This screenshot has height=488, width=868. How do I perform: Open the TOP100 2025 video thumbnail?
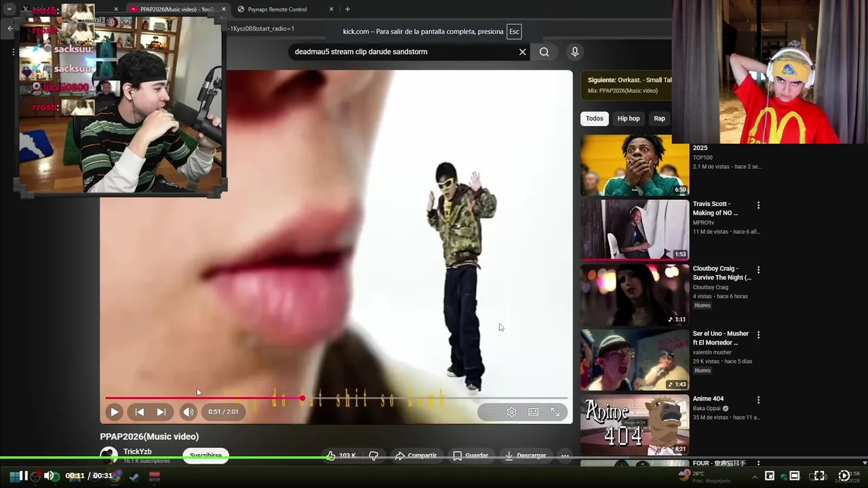635,165
